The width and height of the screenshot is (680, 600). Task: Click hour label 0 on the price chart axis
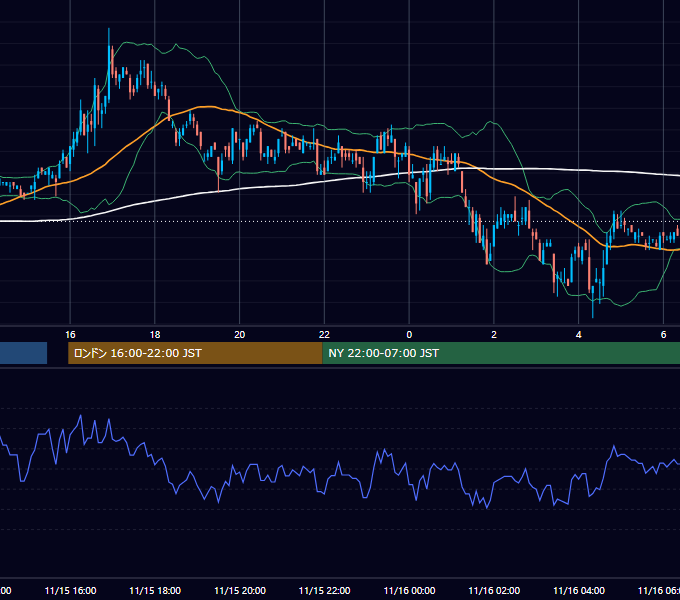tap(409, 335)
